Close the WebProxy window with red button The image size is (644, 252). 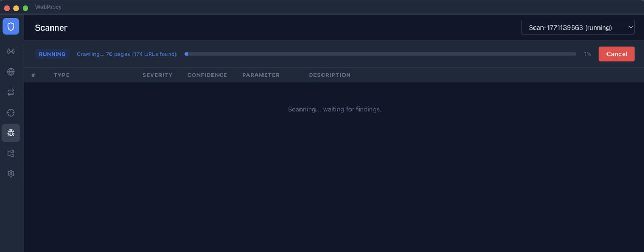7,8
